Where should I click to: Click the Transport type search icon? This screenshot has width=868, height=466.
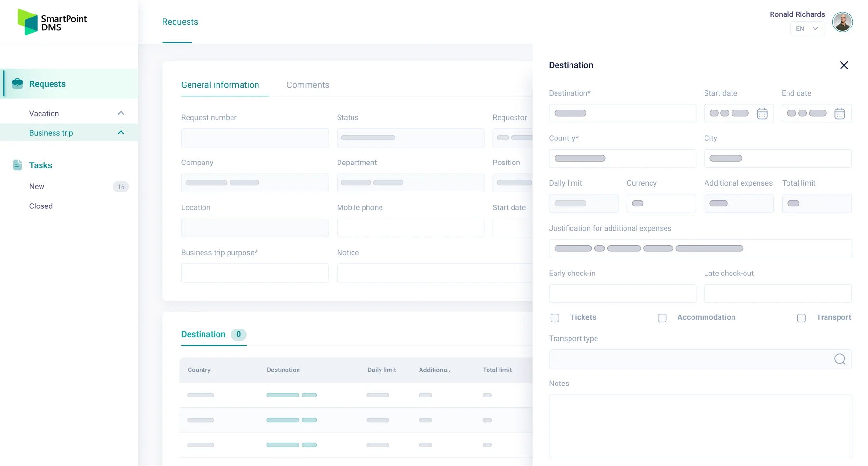click(x=840, y=359)
